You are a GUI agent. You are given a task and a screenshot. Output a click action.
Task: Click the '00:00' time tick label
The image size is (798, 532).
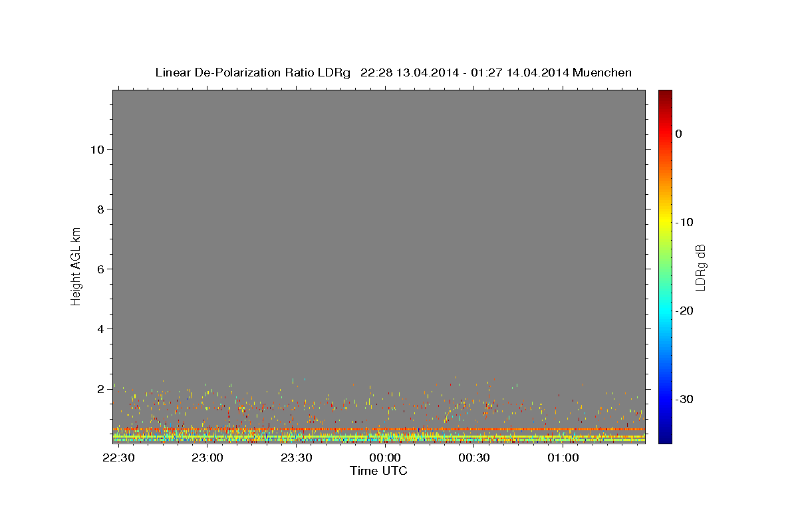(x=385, y=458)
